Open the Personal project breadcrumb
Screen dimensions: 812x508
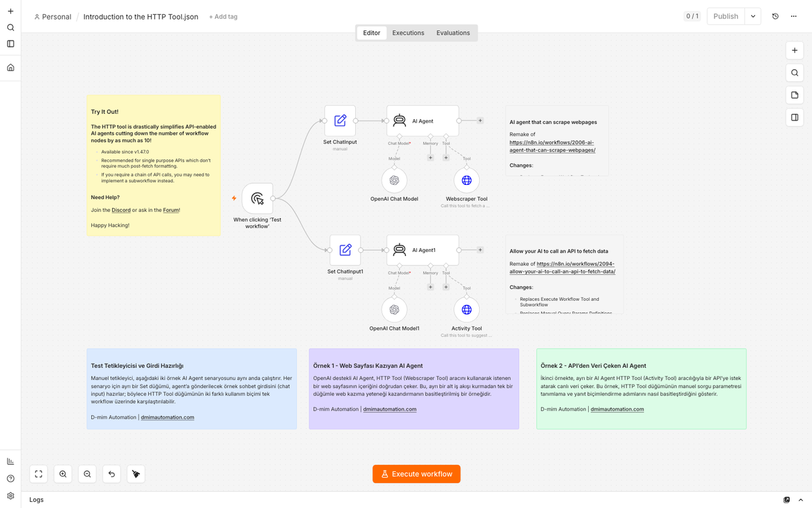52,16
